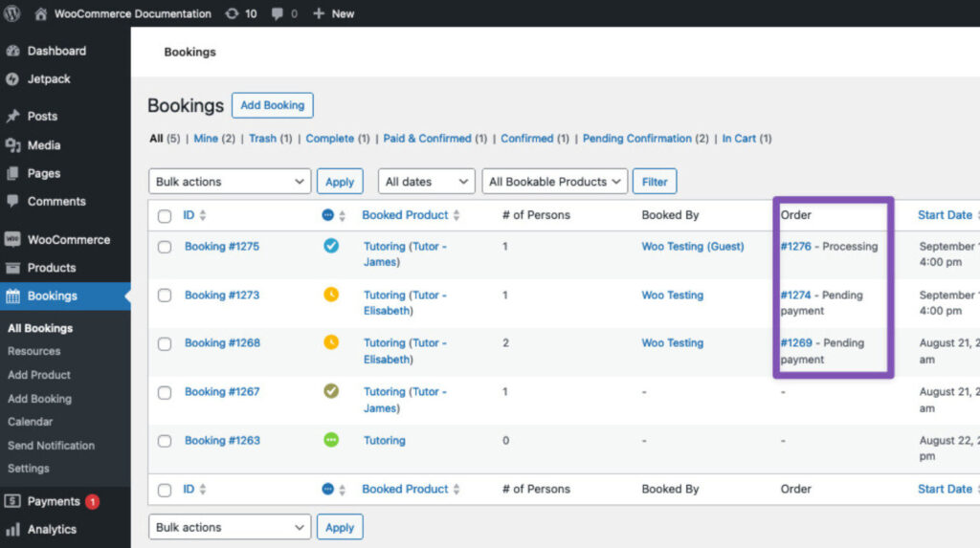Show the In Cart bookings filter
The image size is (980, 548).
pos(739,138)
